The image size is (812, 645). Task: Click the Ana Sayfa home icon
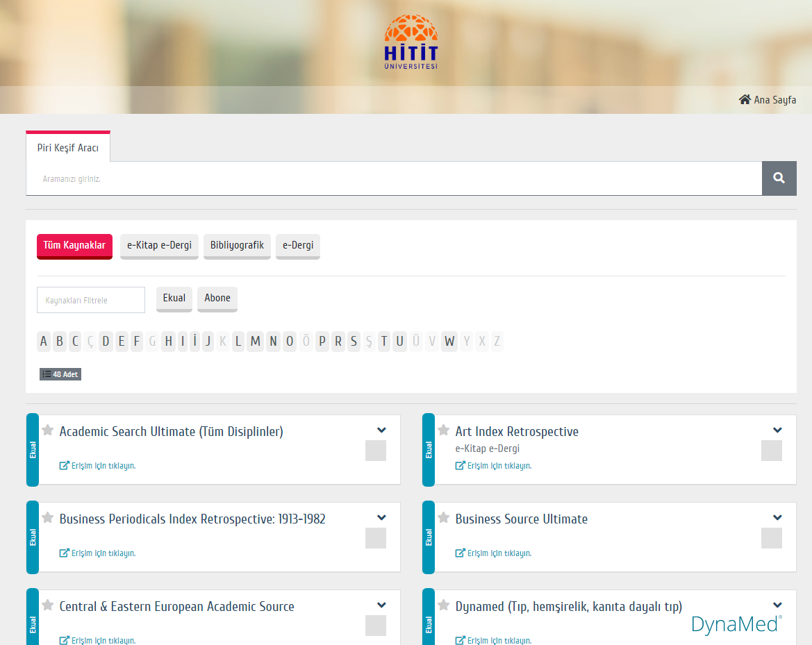point(745,99)
